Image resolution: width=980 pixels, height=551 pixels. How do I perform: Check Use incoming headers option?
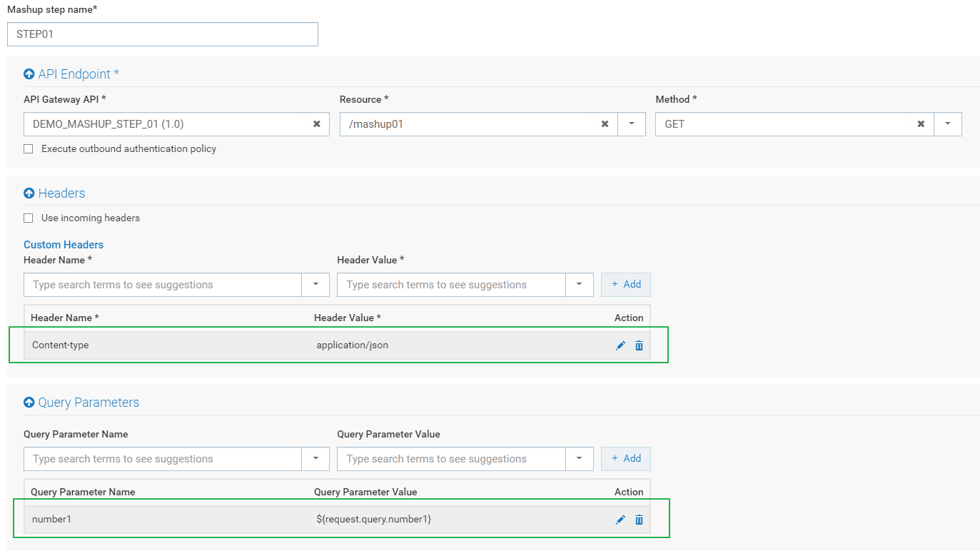click(29, 218)
